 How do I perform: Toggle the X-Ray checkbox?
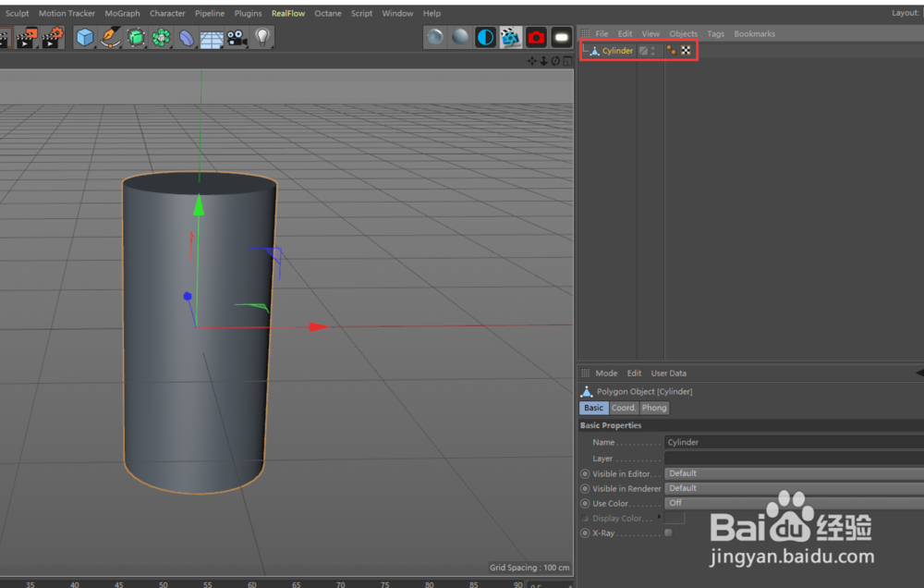(668, 533)
